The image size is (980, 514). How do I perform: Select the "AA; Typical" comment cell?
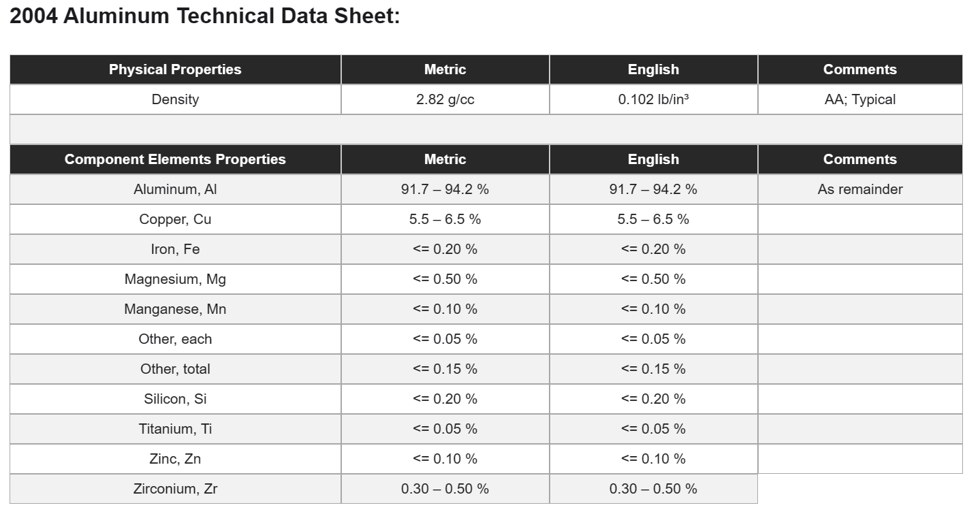(x=859, y=99)
